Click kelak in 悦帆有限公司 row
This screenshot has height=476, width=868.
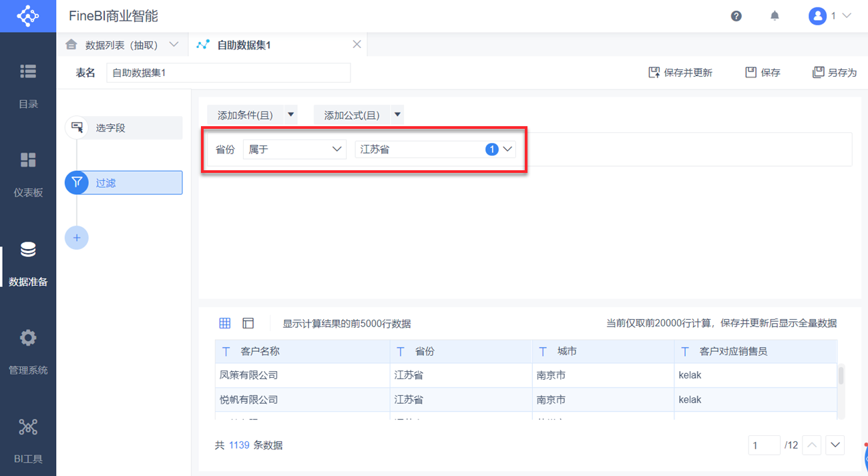756,400
